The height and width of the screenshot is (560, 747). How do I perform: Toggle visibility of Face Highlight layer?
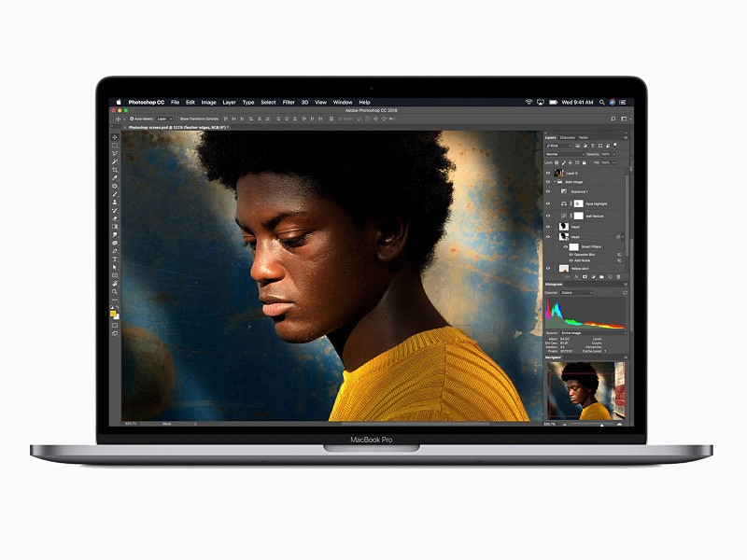pos(548,203)
